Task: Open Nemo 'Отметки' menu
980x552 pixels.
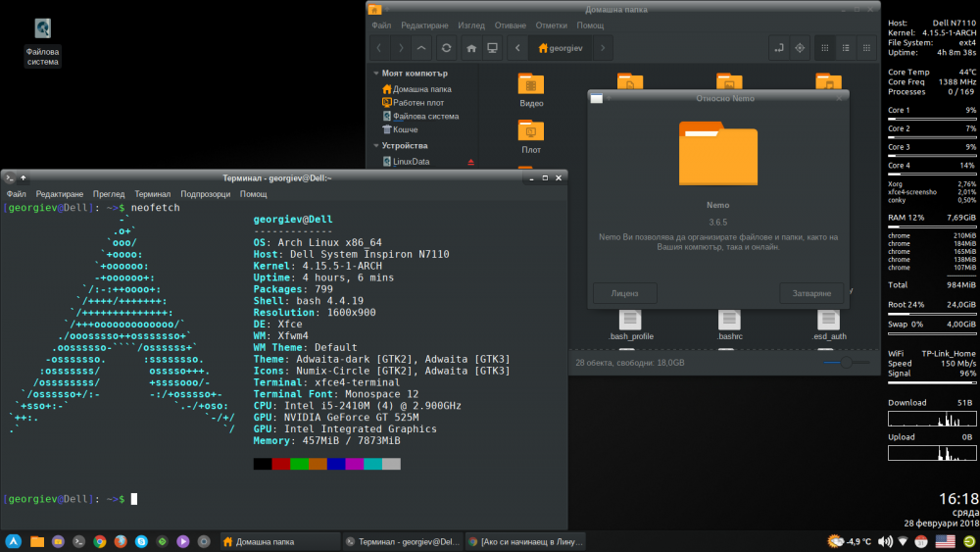Action: click(551, 25)
